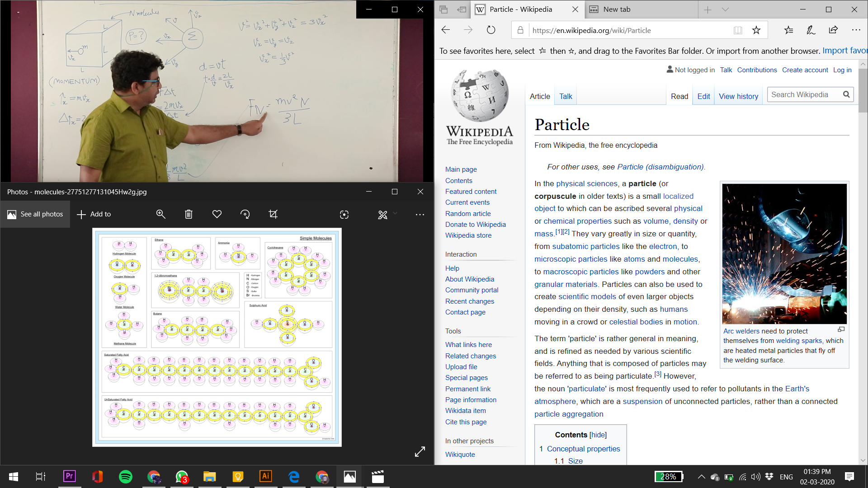Go back in the Edge browser
The width and height of the screenshot is (868, 488).
[x=446, y=30]
